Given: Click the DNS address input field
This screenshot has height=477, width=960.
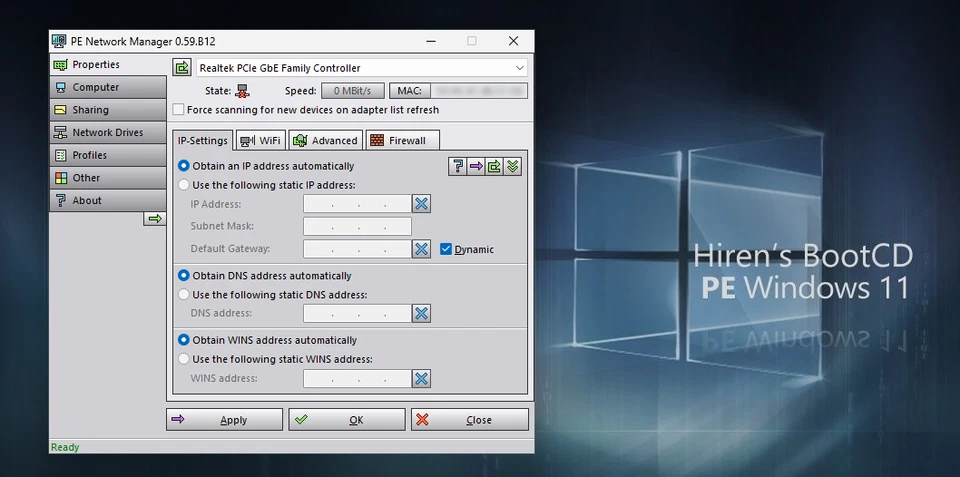Looking at the screenshot, I should 358,314.
